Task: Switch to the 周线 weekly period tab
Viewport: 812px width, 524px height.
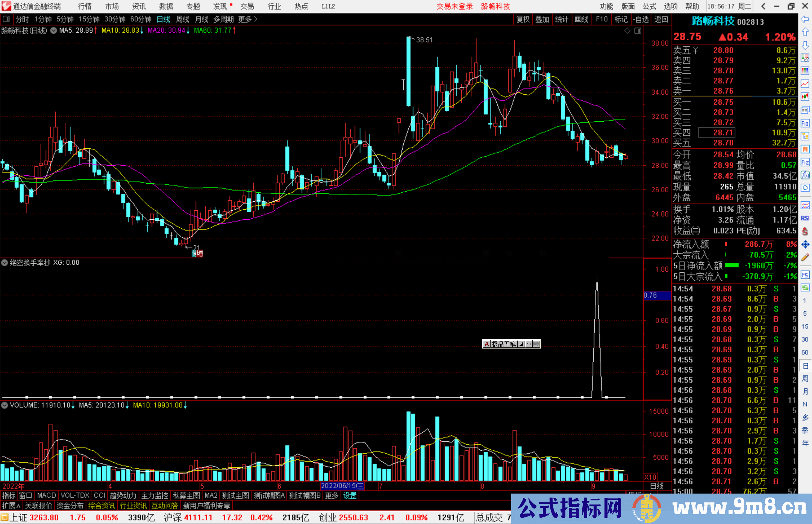Action: click(183, 19)
